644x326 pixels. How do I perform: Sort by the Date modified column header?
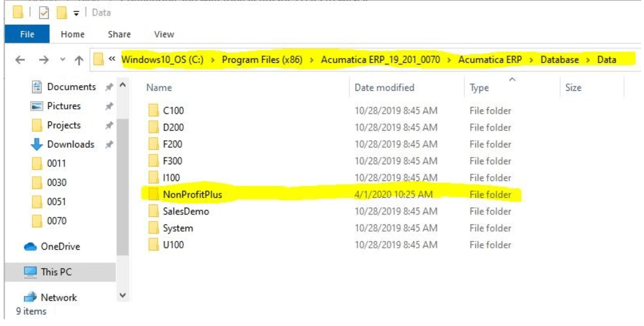pyautogui.click(x=384, y=87)
